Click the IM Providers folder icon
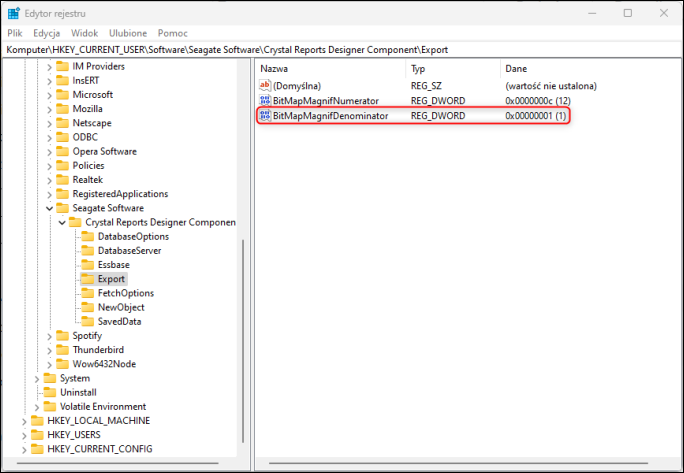This screenshot has width=684, height=473. pos(62,66)
